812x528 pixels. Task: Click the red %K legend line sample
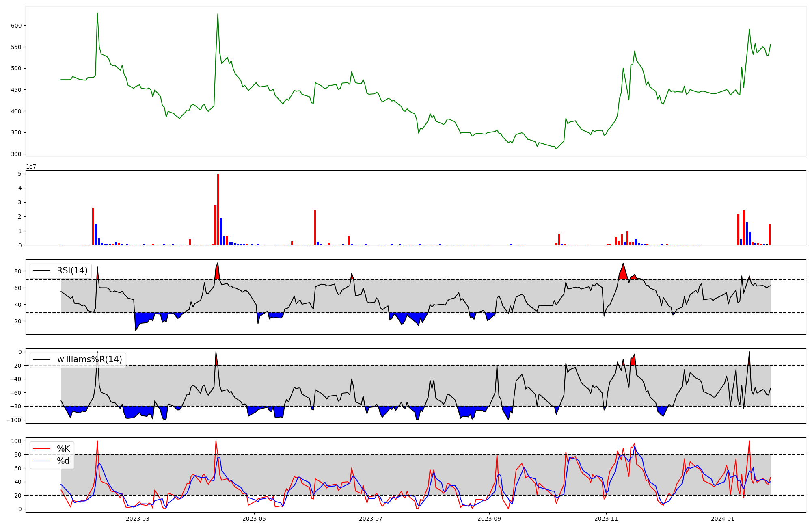tap(42, 449)
